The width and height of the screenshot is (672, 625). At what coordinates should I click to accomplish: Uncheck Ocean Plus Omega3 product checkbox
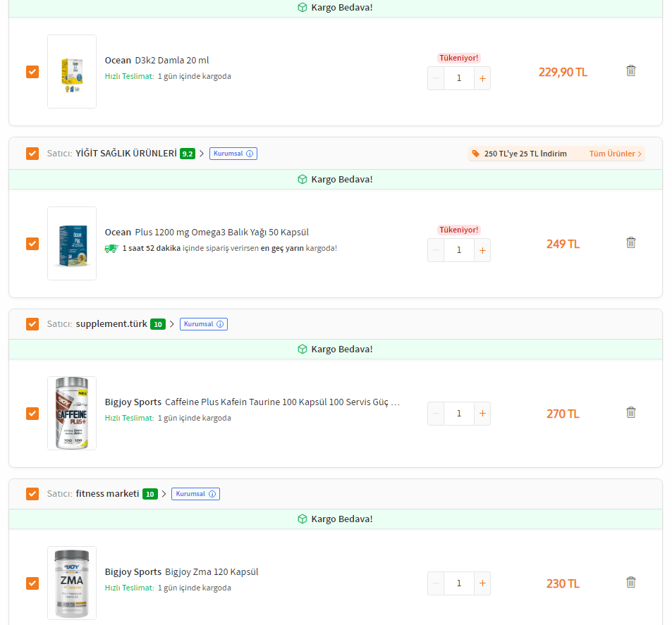32,244
